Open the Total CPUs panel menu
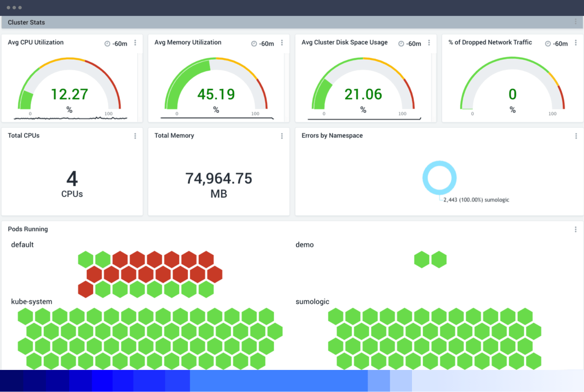The width and height of the screenshot is (584, 392). pyautogui.click(x=135, y=136)
